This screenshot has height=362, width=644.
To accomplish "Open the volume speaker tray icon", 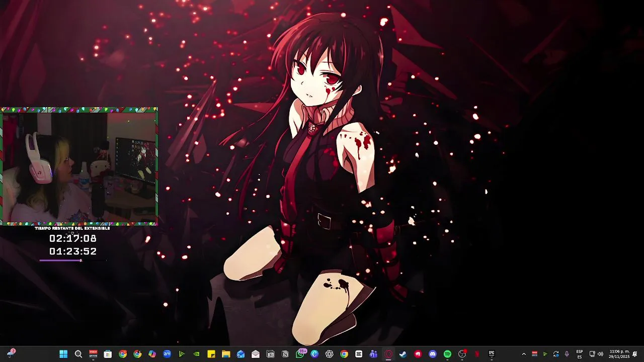I will pyautogui.click(x=600, y=354).
